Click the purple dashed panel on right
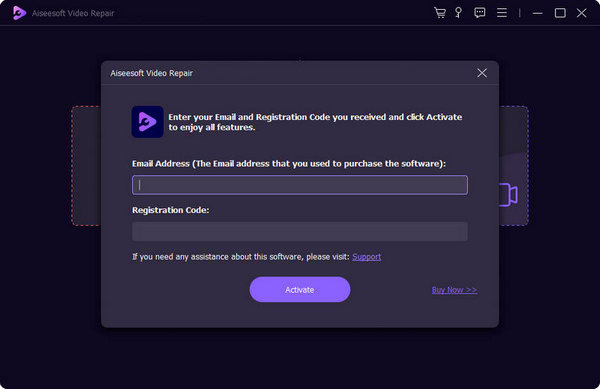 [x=514, y=166]
